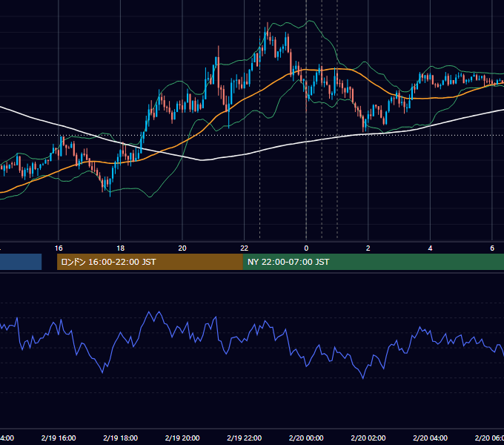
Task: Click the 6 hour label on price chart axis
Action: click(492, 248)
